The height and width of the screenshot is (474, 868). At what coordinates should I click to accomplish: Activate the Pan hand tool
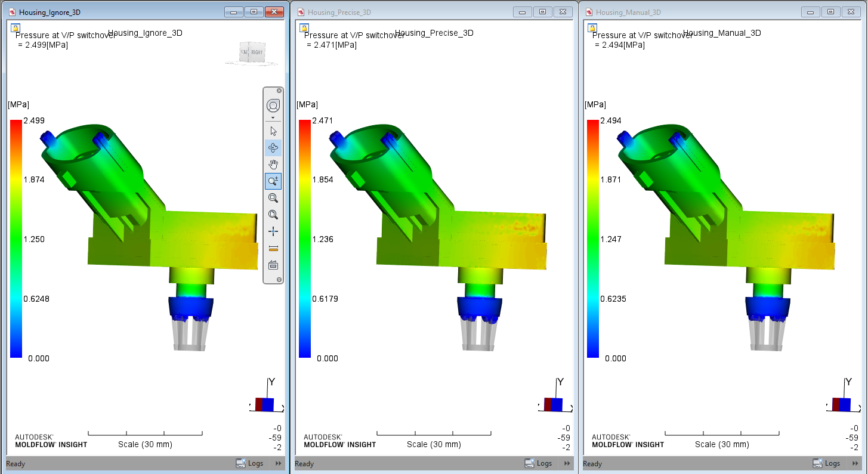[273, 164]
